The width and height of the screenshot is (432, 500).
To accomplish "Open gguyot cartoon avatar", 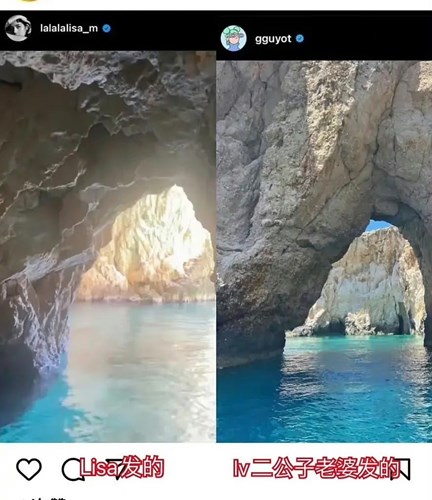I will (234, 38).
